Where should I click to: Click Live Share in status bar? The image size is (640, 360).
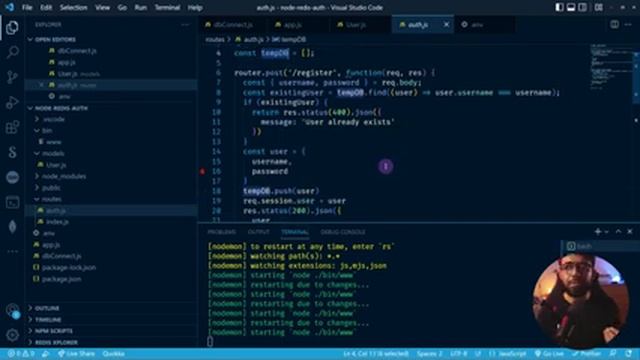(x=76, y=354)
